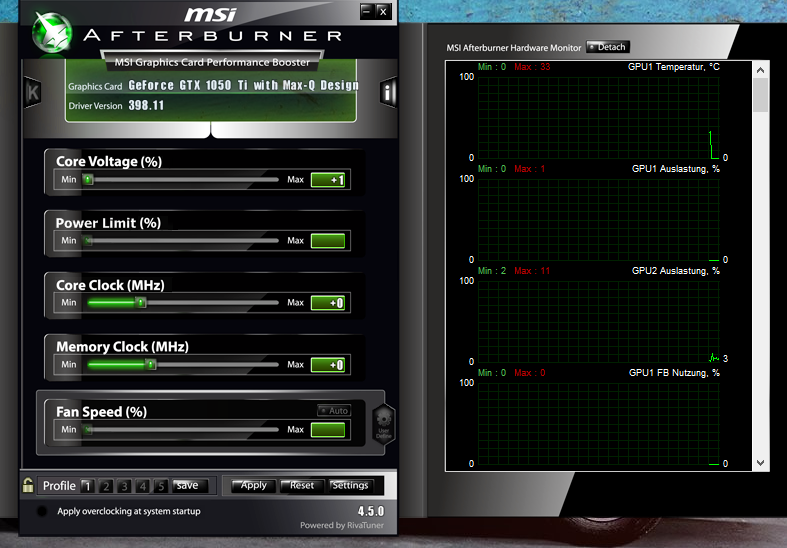Select profile slot 3
The height and width of the screenshot is (548, 787).
click(x=124, y=486)
